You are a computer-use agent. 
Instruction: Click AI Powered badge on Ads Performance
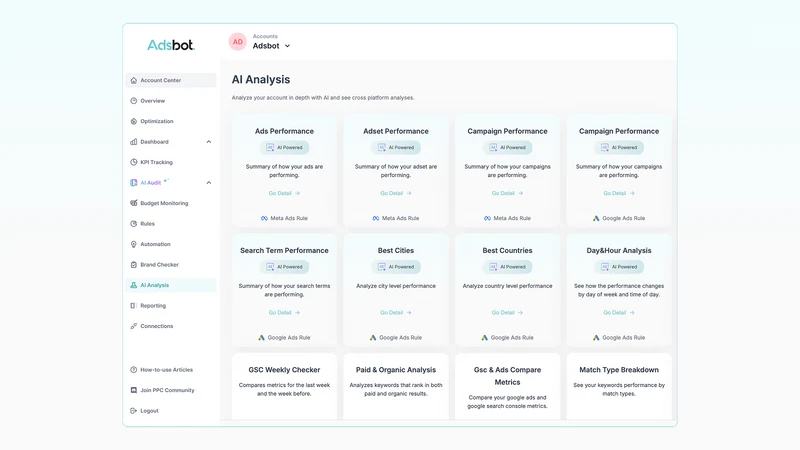(284, 147)
